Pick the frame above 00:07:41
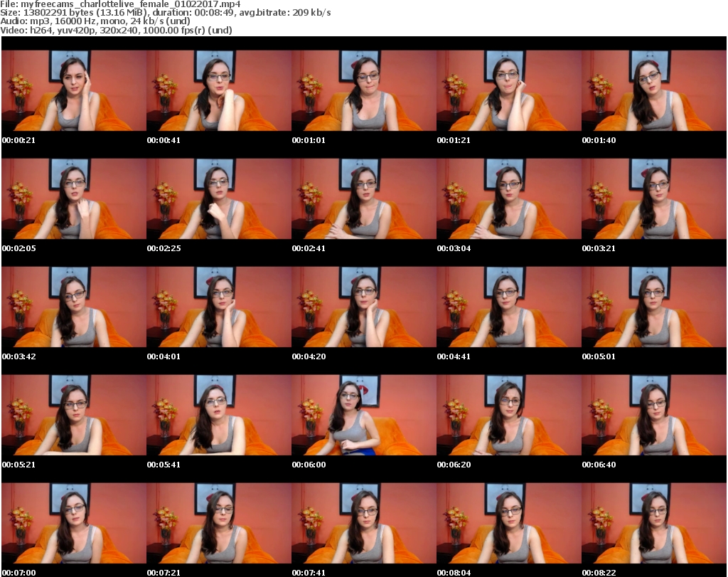 [x=364, y=523]
